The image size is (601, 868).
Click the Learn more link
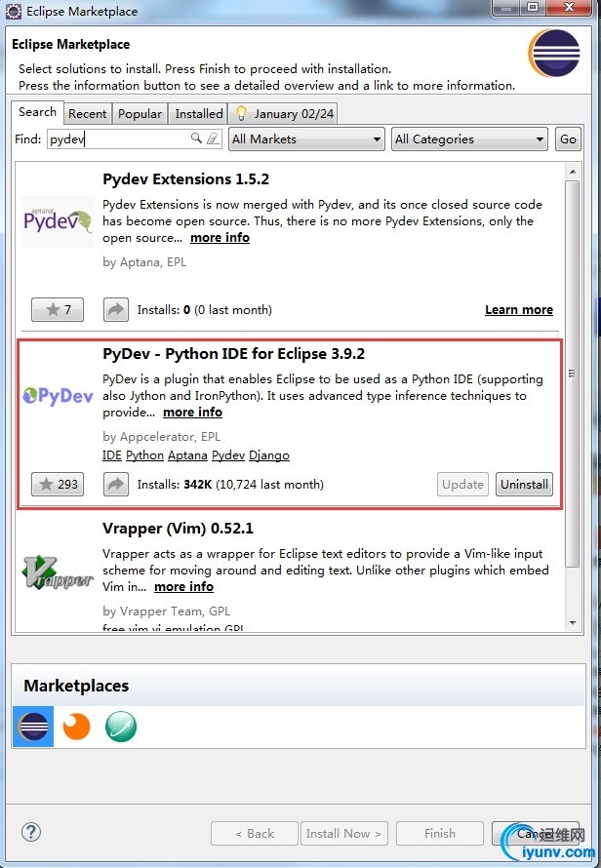coord(519,310)
